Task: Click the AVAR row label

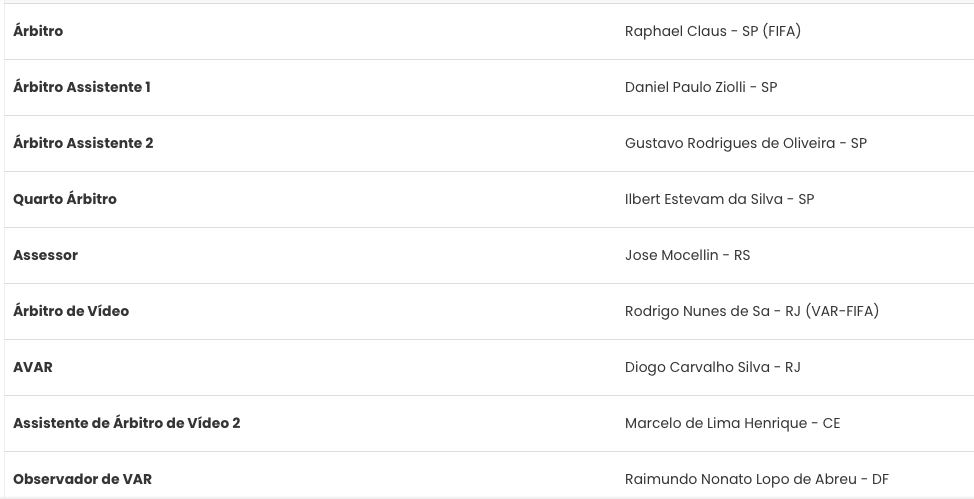Action: click(x=33, y=367)
